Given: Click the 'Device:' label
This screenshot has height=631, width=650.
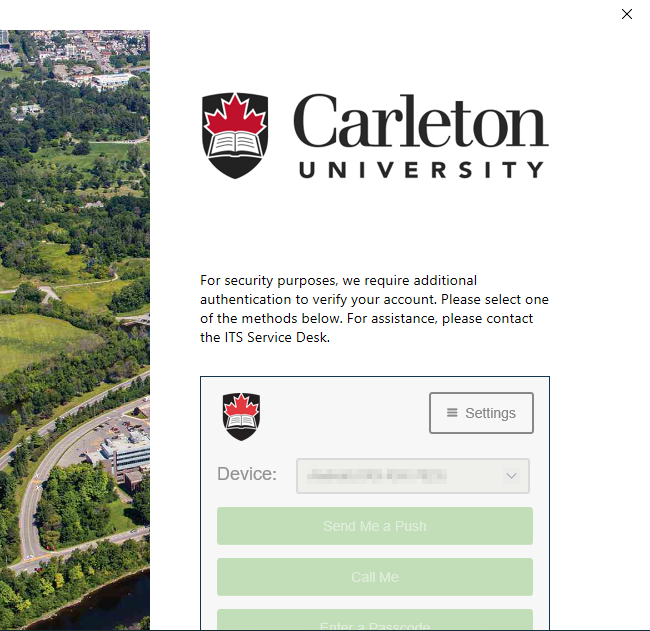Looking at the screenshot, I should [x=247, y=474].
